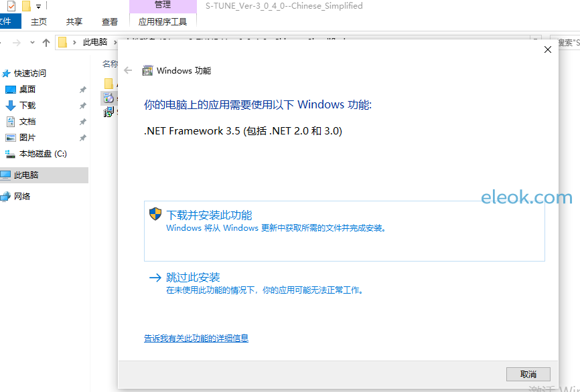
Task: Click the shield icon beside 下载并安装此功能
Action: click(155, 214)
